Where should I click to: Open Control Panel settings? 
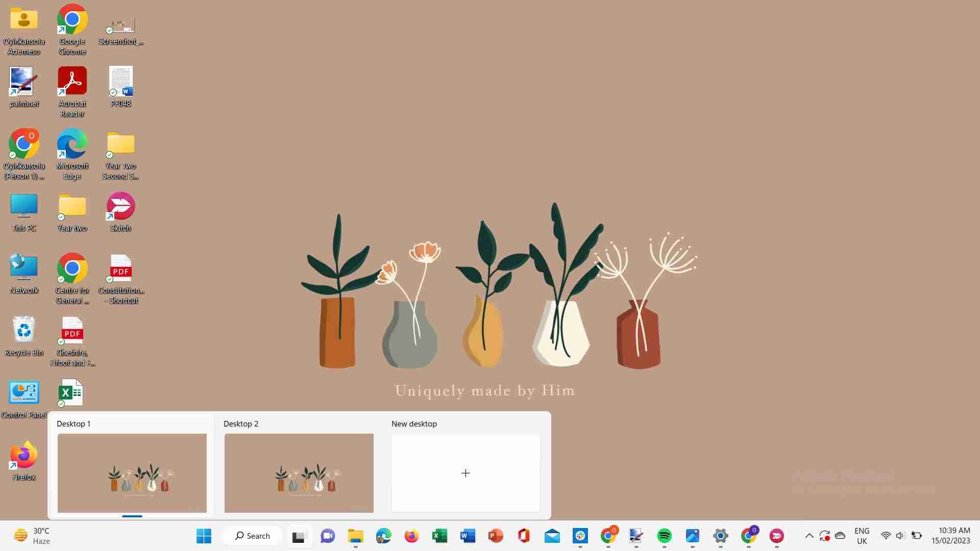click(x=23, y=397)
